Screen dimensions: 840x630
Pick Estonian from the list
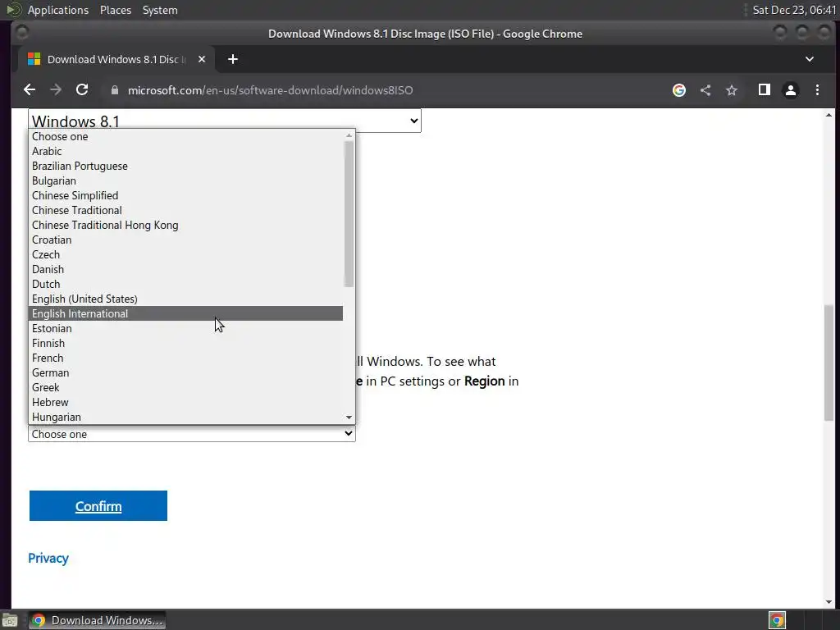tap(186, 328)
